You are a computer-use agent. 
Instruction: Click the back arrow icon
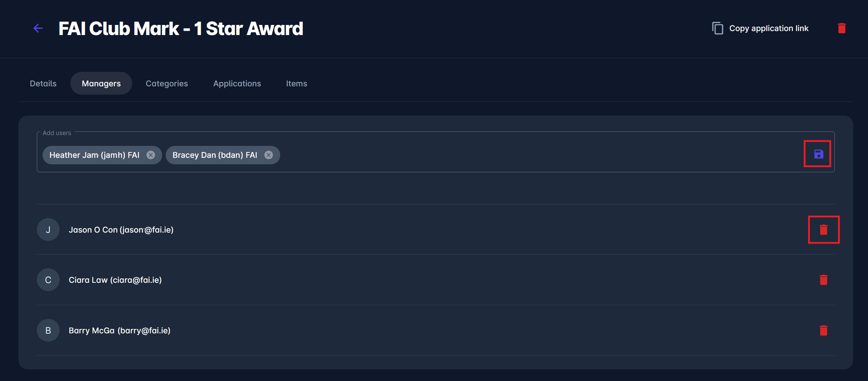click(x=38, y=28)
